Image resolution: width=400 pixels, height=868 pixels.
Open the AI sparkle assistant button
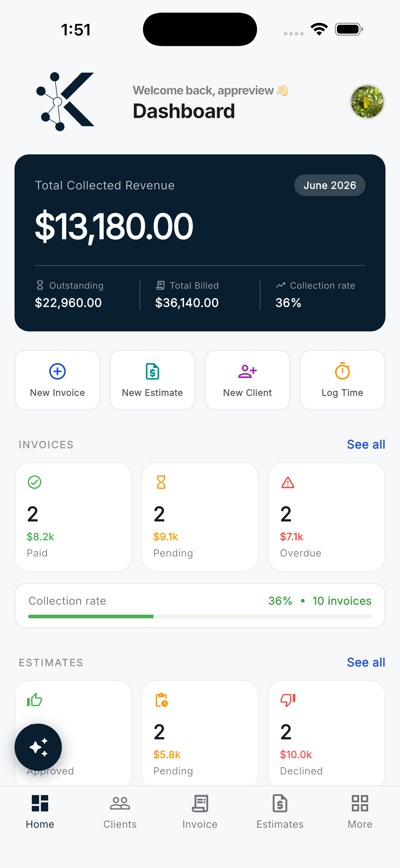pyautogui.click(x=38, y=747)
